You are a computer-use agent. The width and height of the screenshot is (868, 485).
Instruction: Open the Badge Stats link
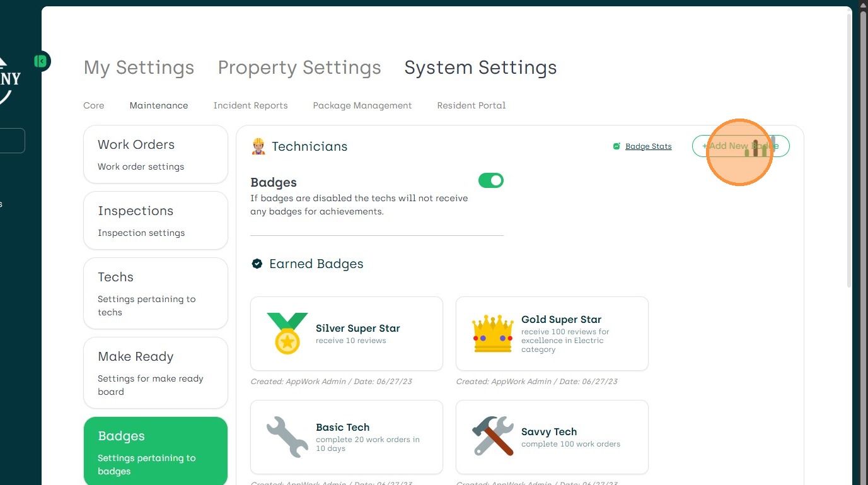pyautogui.click(x=649, y=146)
